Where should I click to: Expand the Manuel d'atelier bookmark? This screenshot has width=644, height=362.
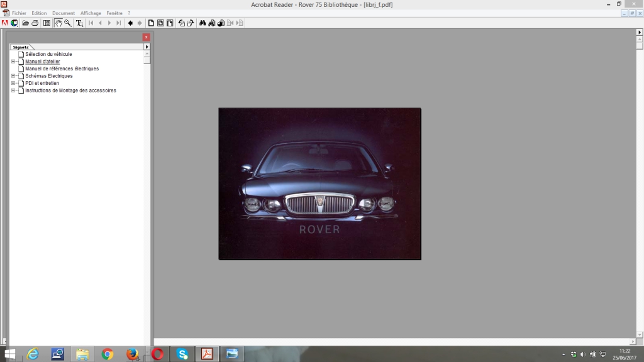click(x=13, y=62)
